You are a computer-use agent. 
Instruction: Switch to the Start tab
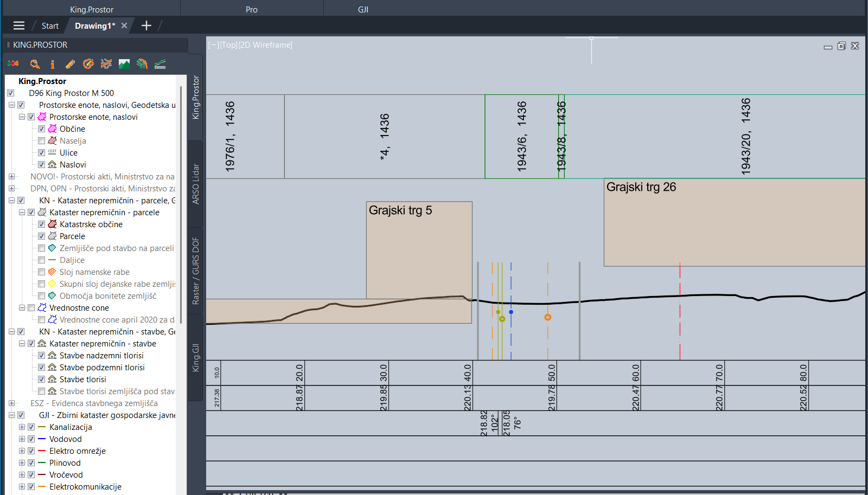point(50,25)
